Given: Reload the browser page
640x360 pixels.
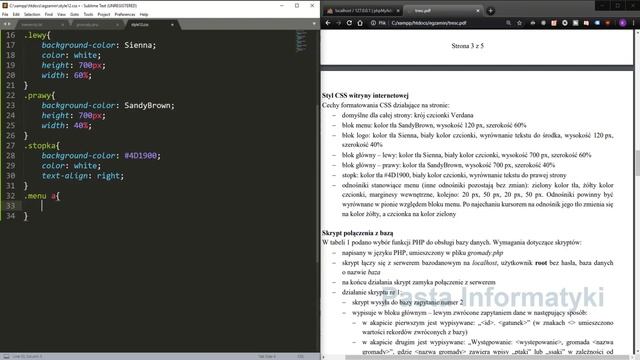Looking at the screenshot, I should [349, 23].
